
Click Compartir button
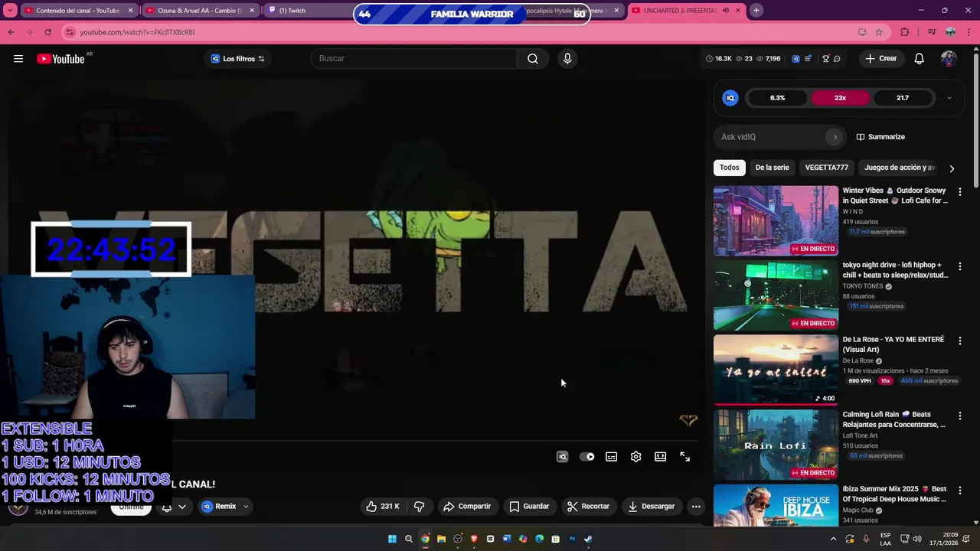click(467, 507)
